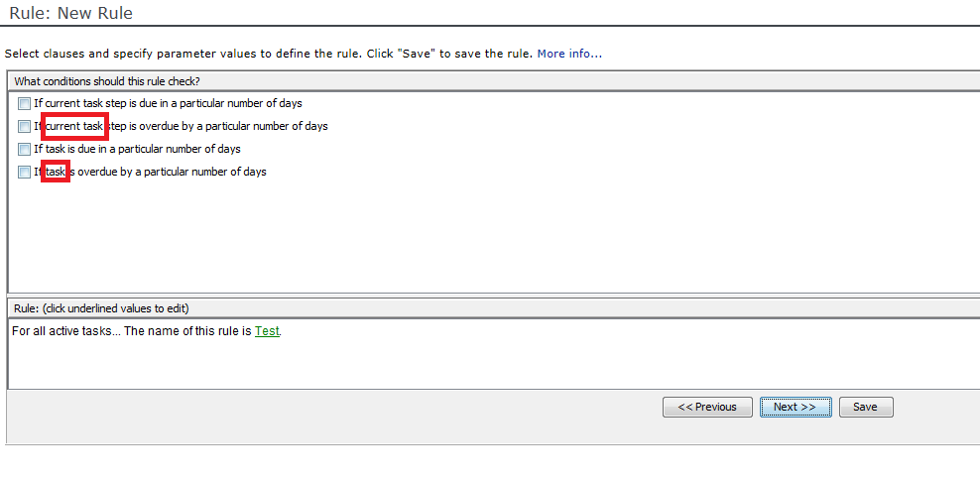
Task: Toggle checkbox beside 'If task is overdue'
Action: tap(24, 173)
